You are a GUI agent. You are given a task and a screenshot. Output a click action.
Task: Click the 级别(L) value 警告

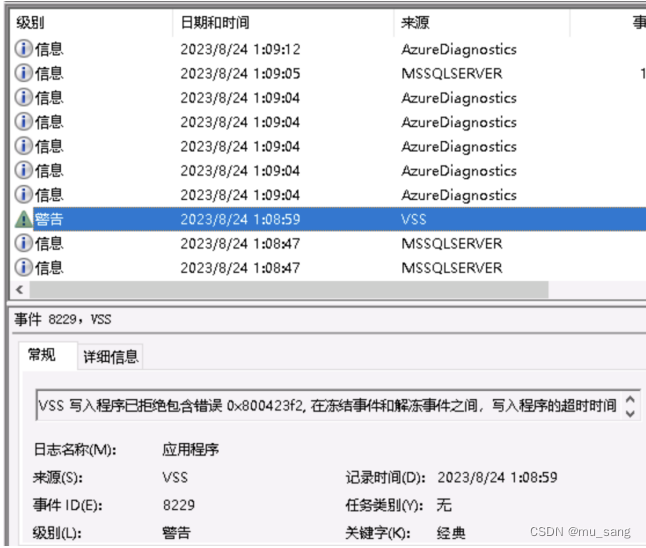(x=176, y=533)
